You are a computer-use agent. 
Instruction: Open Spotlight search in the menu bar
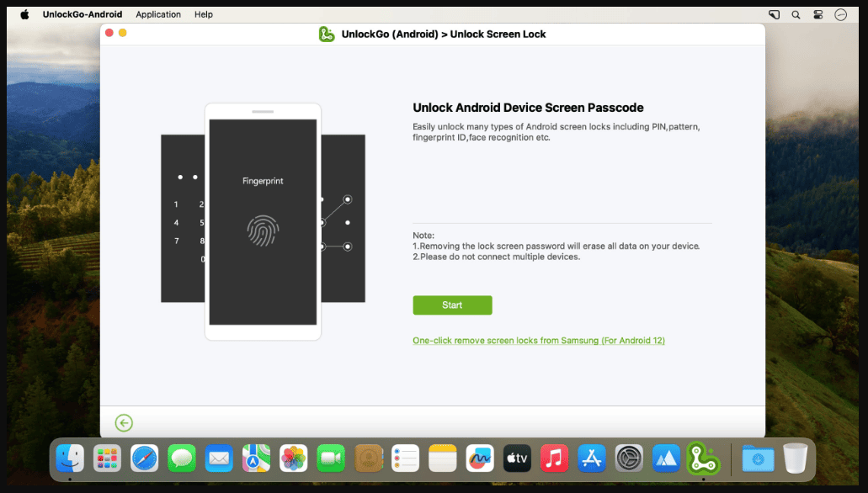[x=796, y=15]
